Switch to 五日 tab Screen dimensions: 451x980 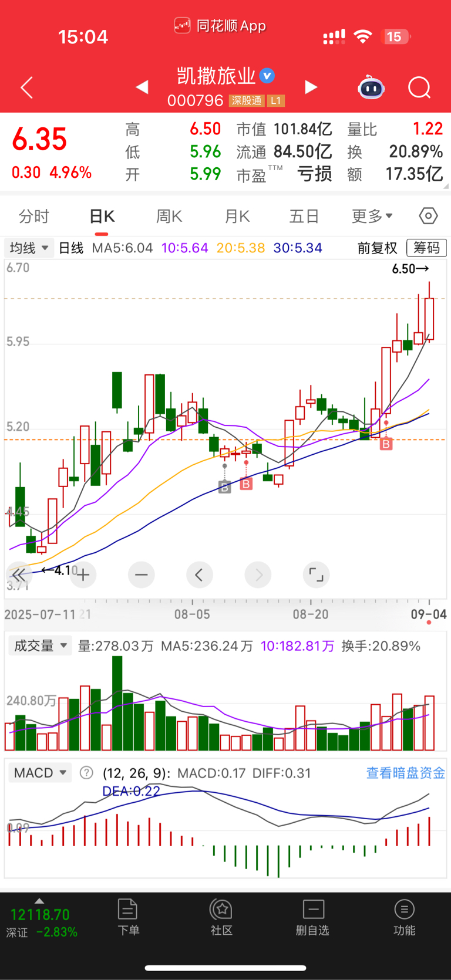(x=304, y=216)
